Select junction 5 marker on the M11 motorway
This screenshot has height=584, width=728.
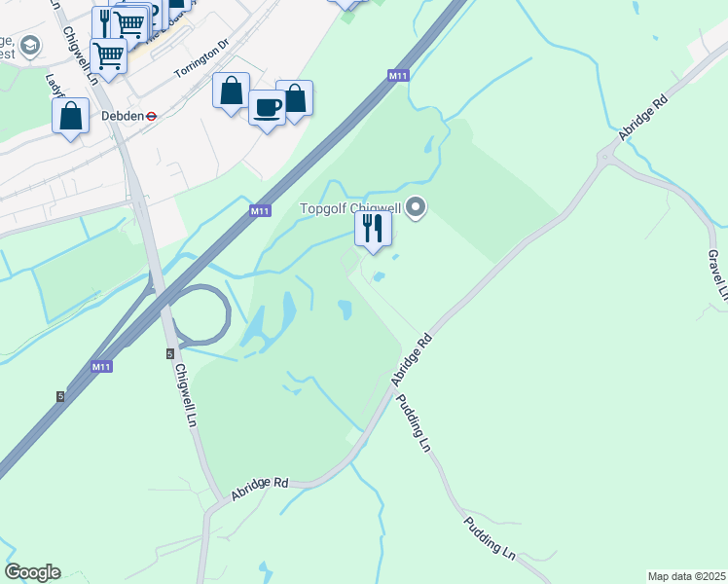point(60,396)
